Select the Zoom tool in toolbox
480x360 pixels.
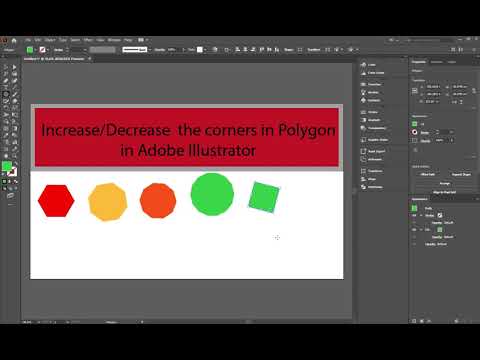(14, 156)
